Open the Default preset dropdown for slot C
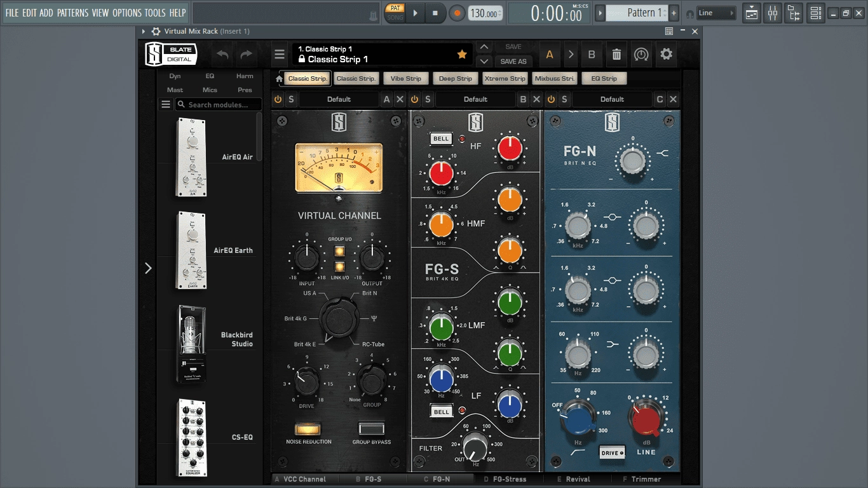This screenshot has height=488, width=868. tap(612, 99)
